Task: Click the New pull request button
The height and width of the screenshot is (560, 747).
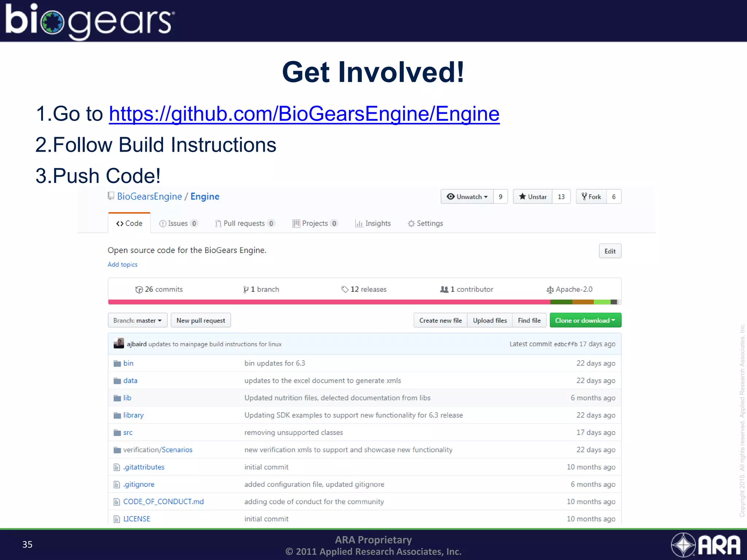Action: click(x=201, y=320)
